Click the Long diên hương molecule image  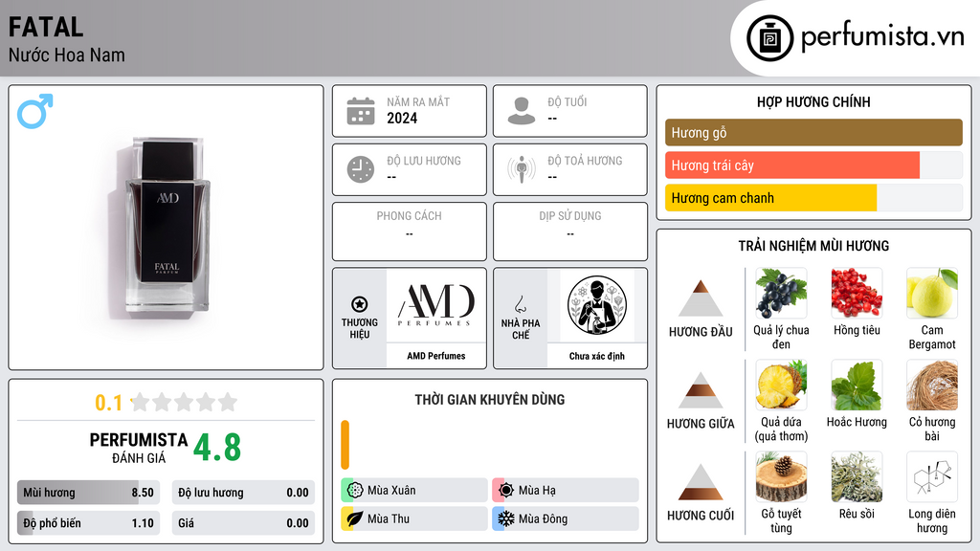click(932, 477)
